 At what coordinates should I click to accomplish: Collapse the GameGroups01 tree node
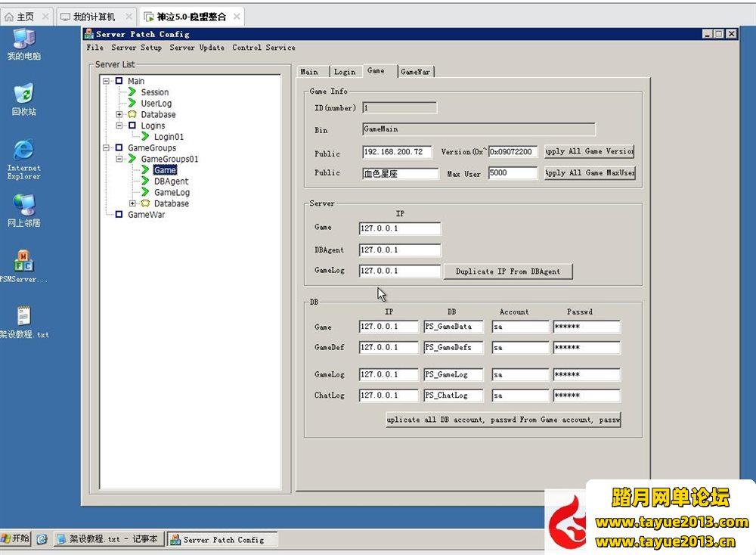[x=119, y=160]
